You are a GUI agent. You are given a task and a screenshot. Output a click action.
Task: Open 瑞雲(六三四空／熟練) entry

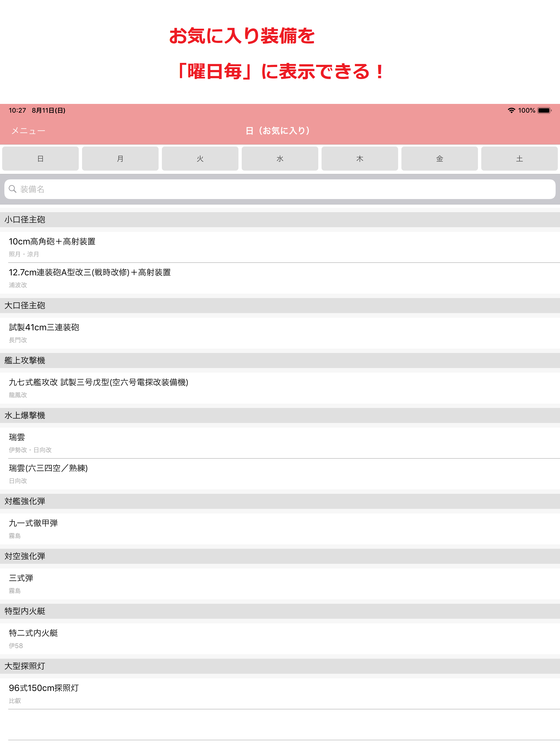280,474
